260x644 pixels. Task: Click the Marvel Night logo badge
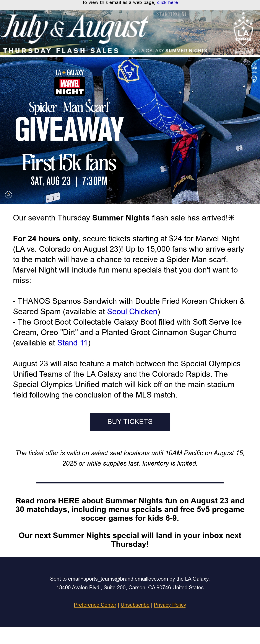[x=70, y=87]
